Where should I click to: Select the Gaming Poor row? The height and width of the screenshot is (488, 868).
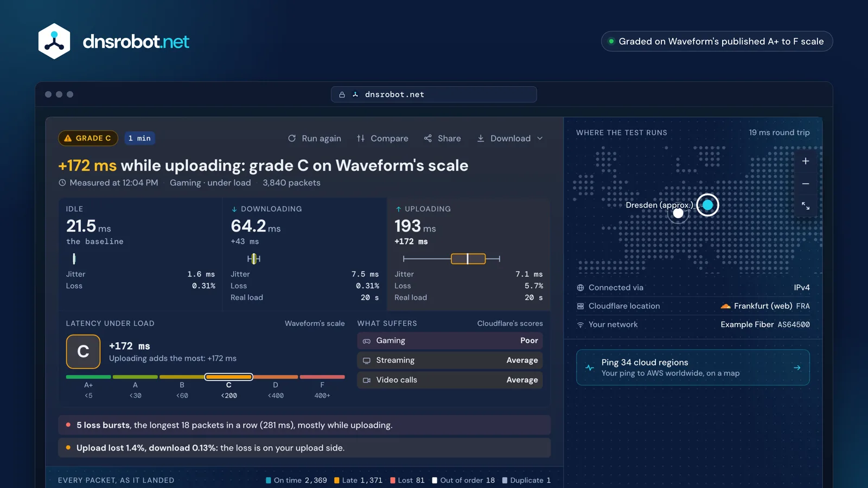tap(450, 341)
